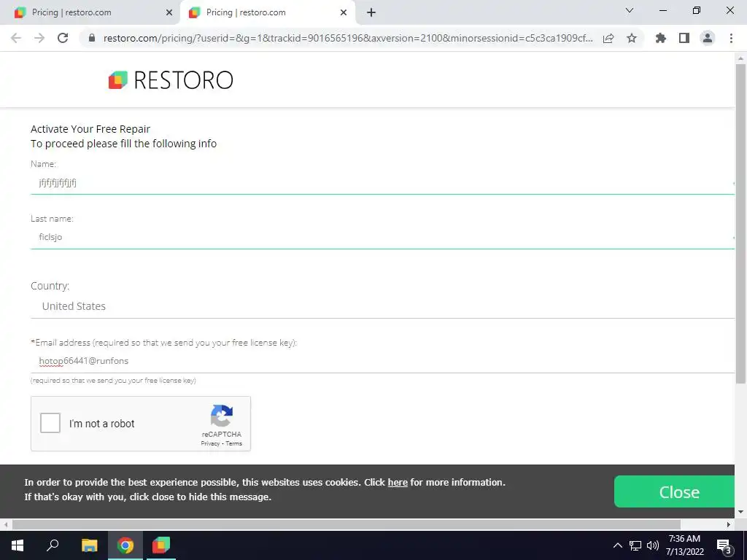Switch to the first Pricing | restoro.com tab
Screen dimensions: 747x560
pyautogui.click(x=90, y=12)
